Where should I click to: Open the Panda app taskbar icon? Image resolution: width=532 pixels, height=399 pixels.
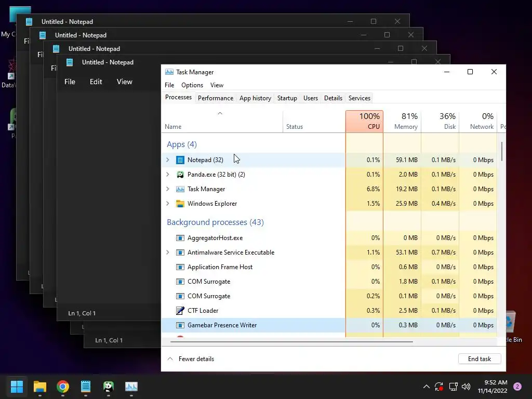(x=108, y=387)
